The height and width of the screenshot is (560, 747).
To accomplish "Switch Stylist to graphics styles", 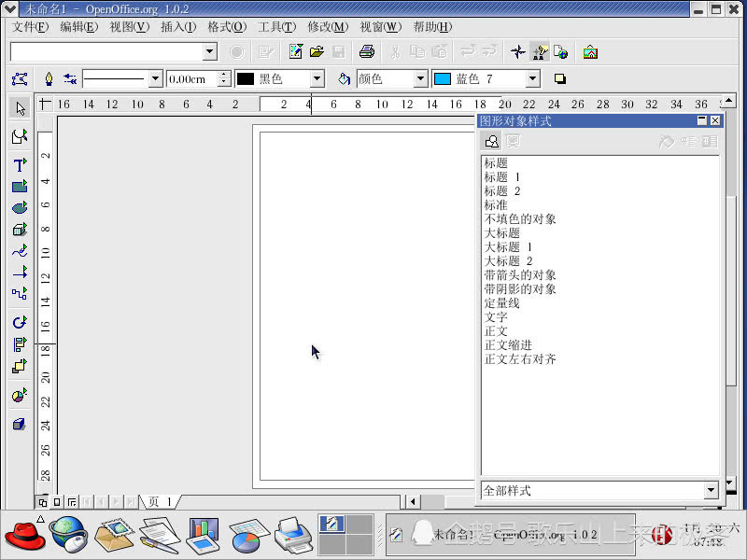I will pos(492,142).
